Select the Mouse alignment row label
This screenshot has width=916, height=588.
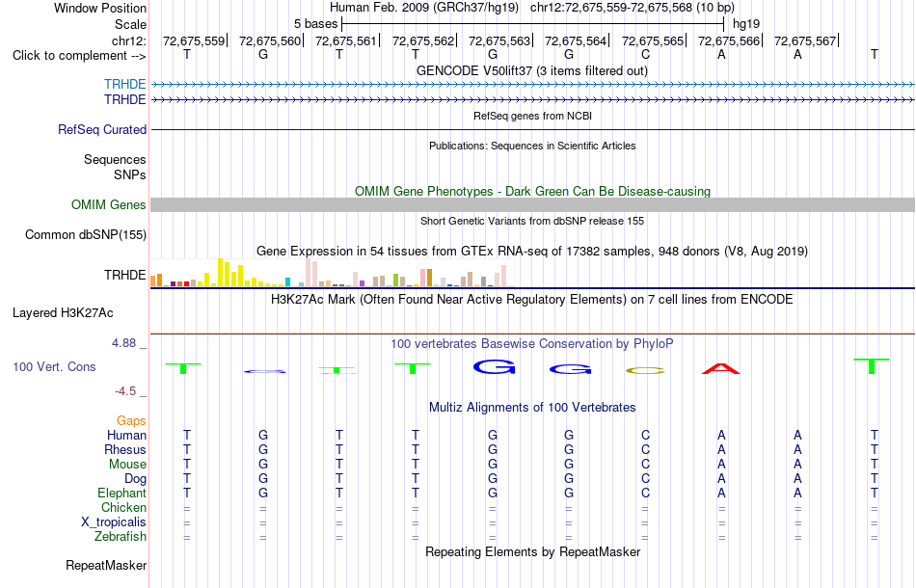coord(127,465)
